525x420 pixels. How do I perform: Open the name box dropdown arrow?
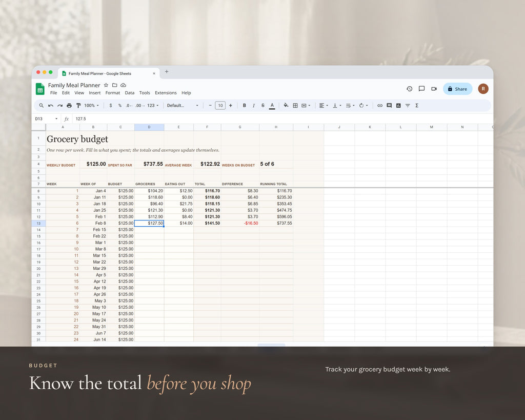pos(56,118)
